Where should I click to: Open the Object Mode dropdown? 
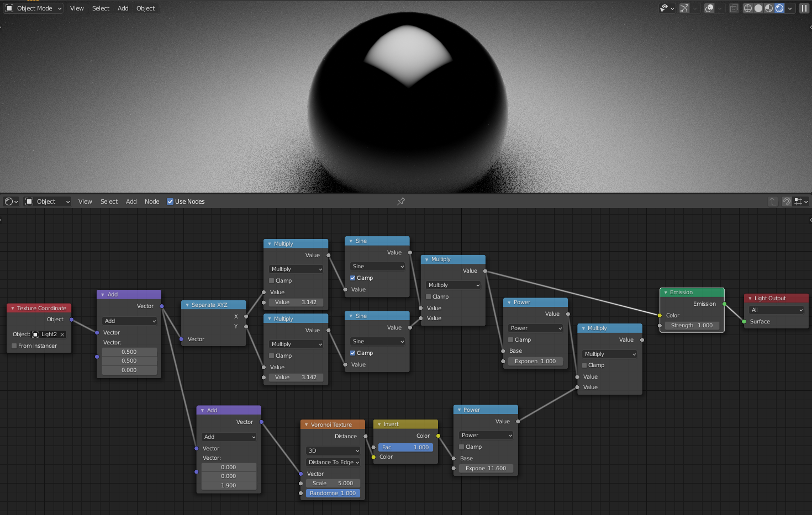(x=34, y=8)
